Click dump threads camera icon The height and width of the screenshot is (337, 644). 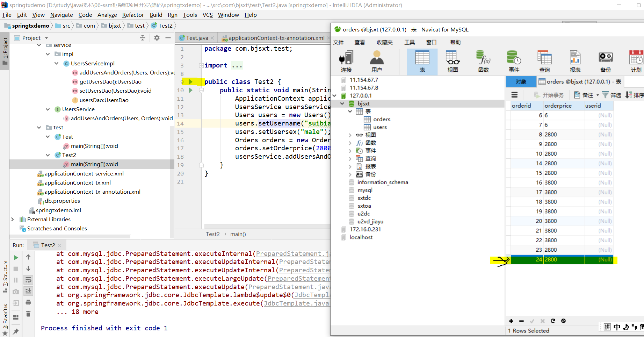[x=16, y=292]
